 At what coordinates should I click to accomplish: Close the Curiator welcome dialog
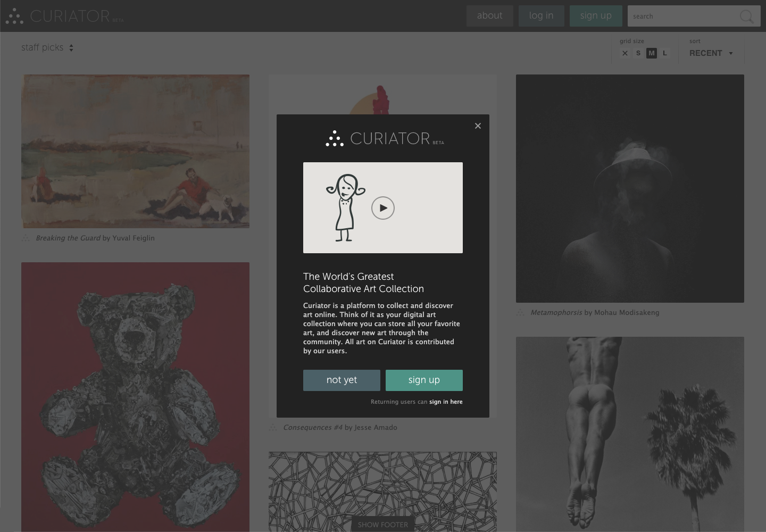pyautogui.click(x=478, y=126)
